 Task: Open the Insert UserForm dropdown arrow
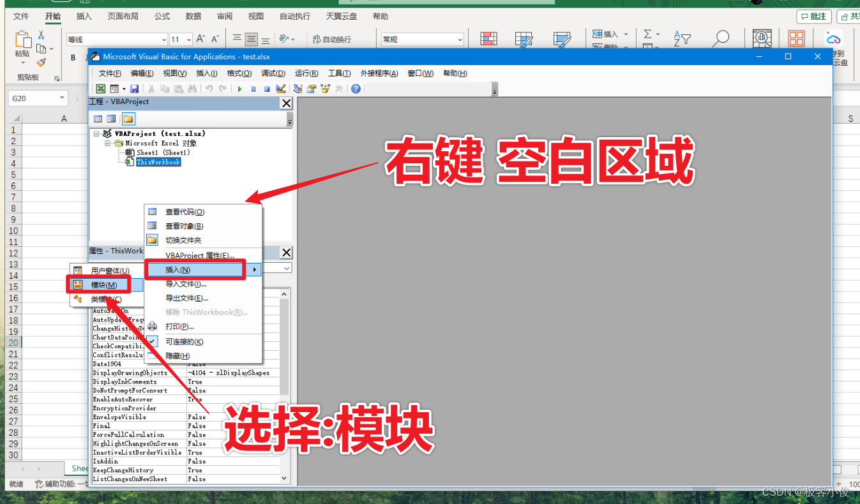124,89
